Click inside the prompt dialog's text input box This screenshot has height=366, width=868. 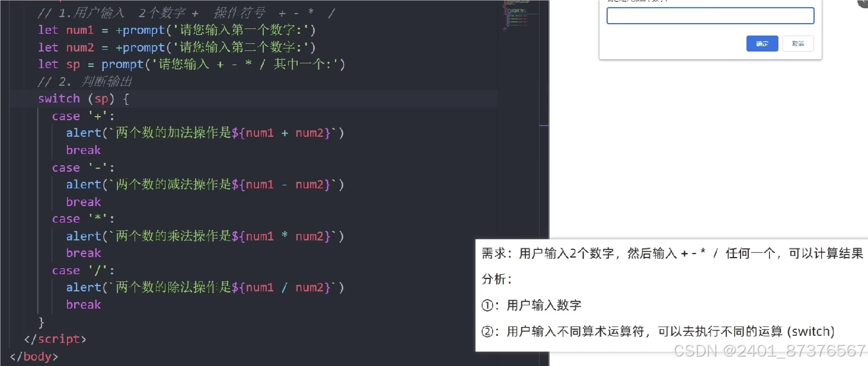pyautogui.click(x=710, y=15)
